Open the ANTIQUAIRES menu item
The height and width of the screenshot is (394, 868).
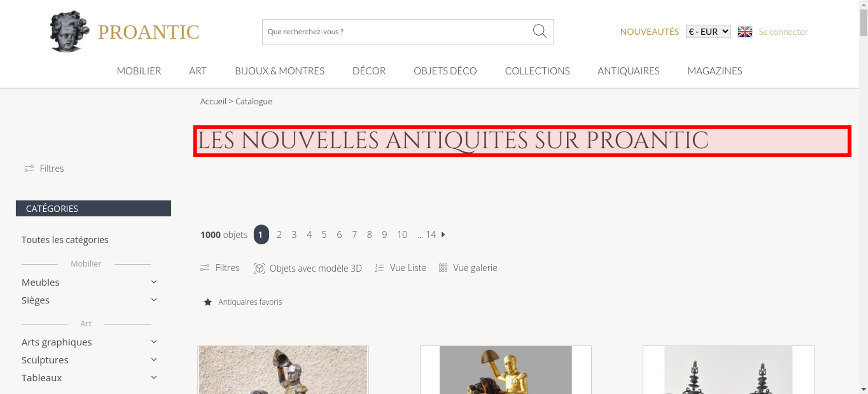click(x=628, y=71)
